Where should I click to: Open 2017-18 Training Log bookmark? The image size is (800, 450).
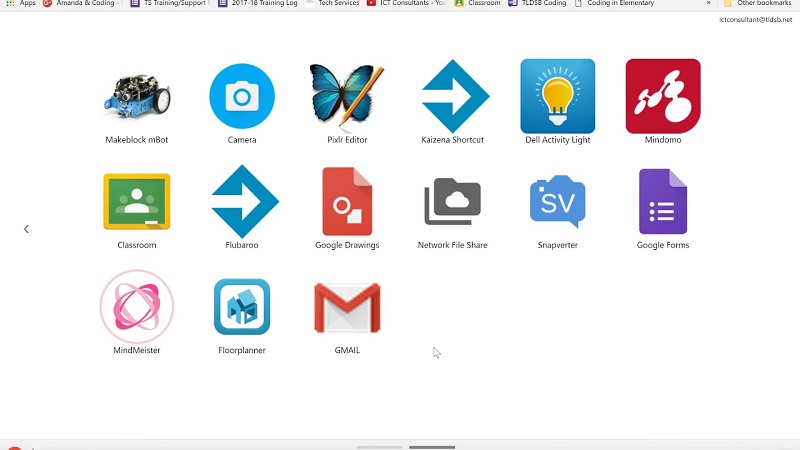258,3
